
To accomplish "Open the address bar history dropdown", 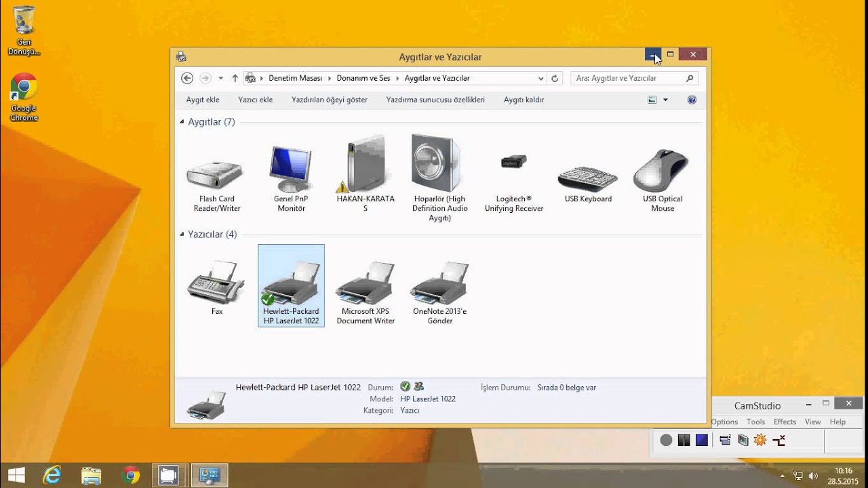I will [540, 79].
